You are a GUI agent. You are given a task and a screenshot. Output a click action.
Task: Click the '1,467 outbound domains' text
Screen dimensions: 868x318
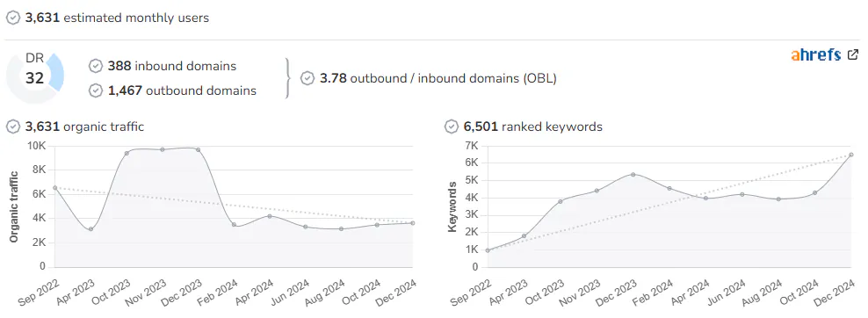pos(182,90)
